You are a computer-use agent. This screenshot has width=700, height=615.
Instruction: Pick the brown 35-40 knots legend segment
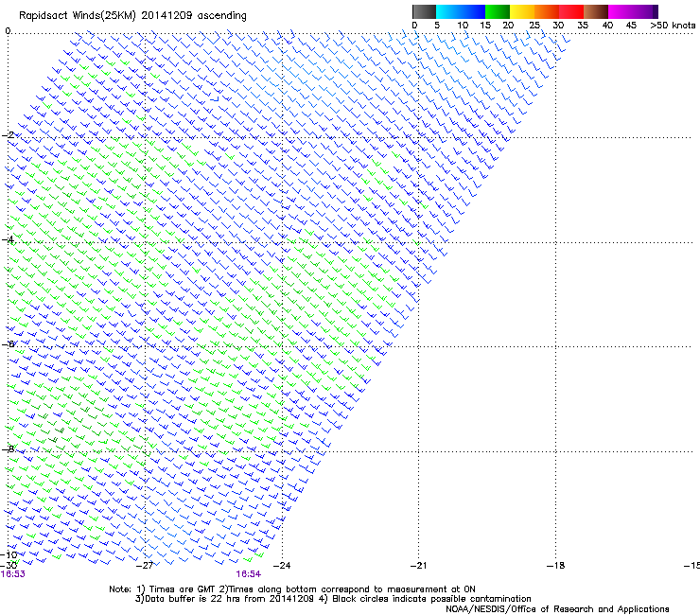click(596, 11)
